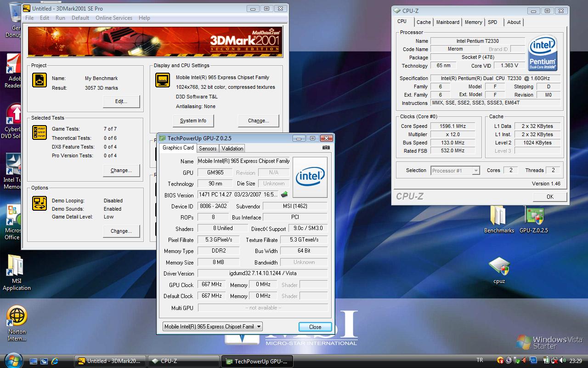Click the Project icon in 3DMark2001
This screenshot has height=368, width=588.
pos(40,80)
